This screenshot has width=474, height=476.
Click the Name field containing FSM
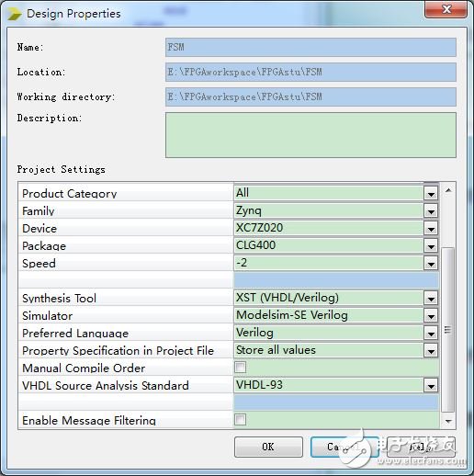click(310, 47)
